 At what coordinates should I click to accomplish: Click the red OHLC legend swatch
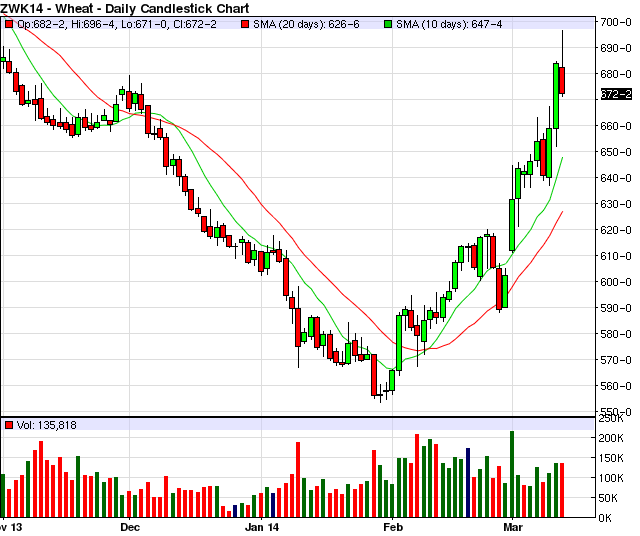(x=9, y=24)
